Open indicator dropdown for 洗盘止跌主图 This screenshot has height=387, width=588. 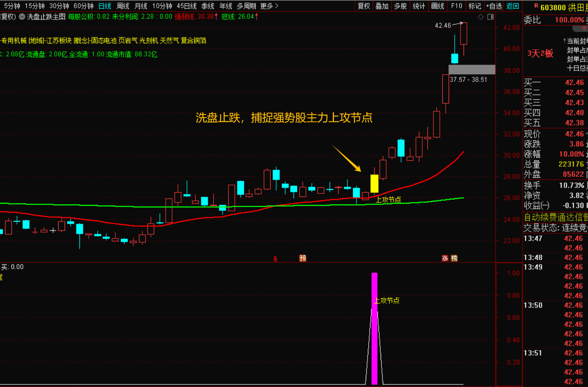tap(22, 17)
